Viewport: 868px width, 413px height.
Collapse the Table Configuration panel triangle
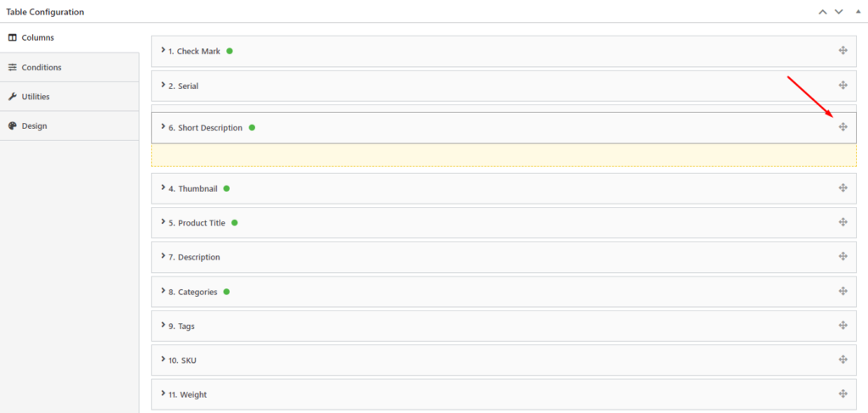pos(857,11)
